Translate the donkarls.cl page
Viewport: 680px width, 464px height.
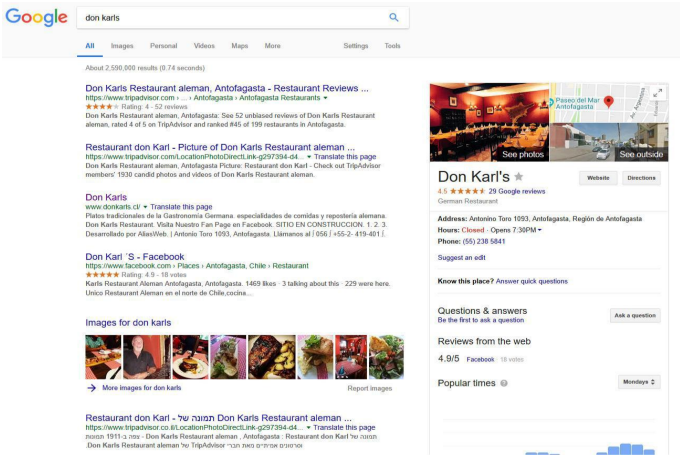click(x=181, y=207)
